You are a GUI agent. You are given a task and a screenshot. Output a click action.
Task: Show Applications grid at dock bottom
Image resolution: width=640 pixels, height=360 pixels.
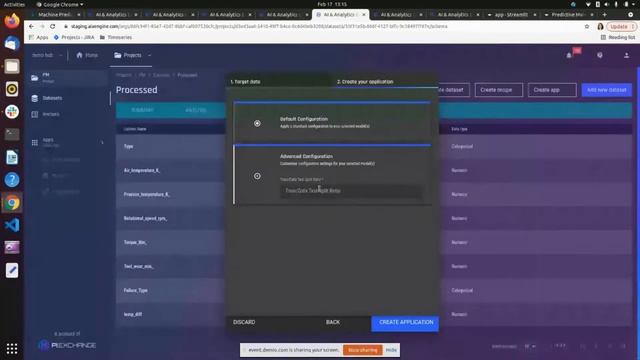(x=12, y=349)
